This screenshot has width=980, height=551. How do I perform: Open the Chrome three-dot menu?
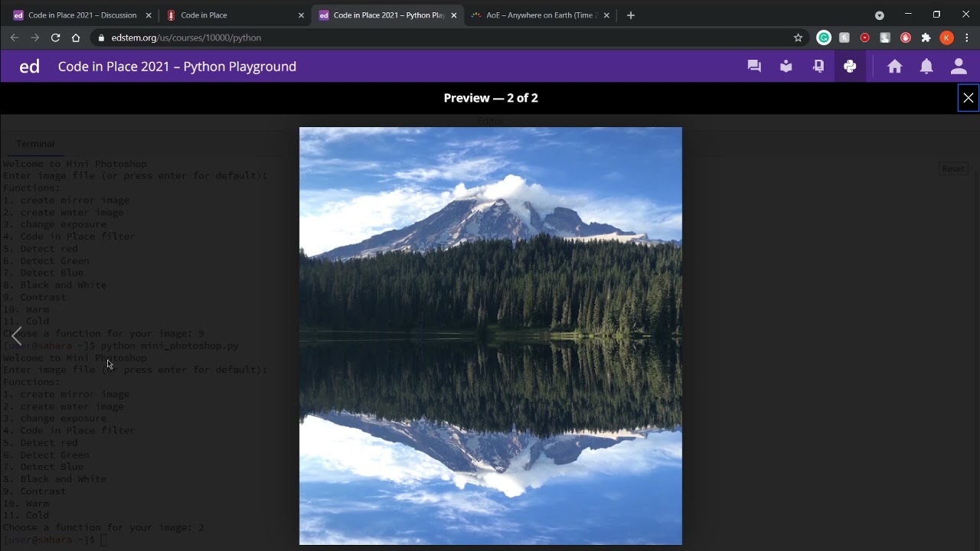coord(967,37)
